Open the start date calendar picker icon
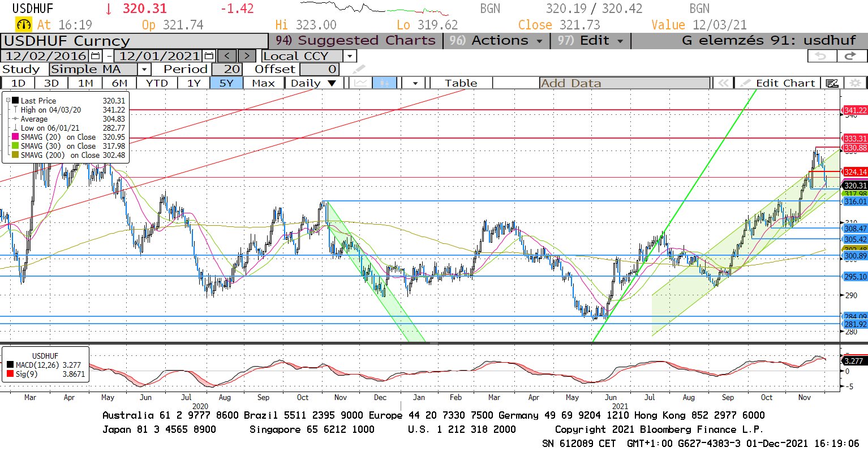This screenshot has height=460, width=868. click(x=95, y=56)
